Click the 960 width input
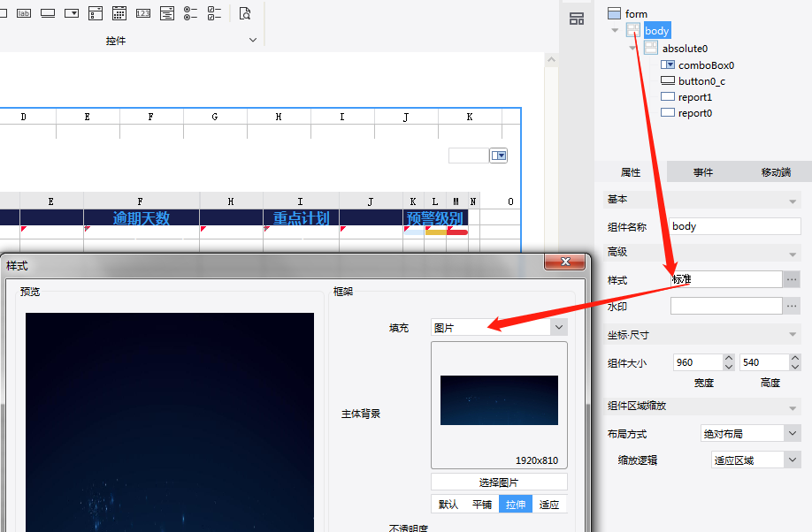Viewport: 812px width, 532px height. [x=698, y=362]
